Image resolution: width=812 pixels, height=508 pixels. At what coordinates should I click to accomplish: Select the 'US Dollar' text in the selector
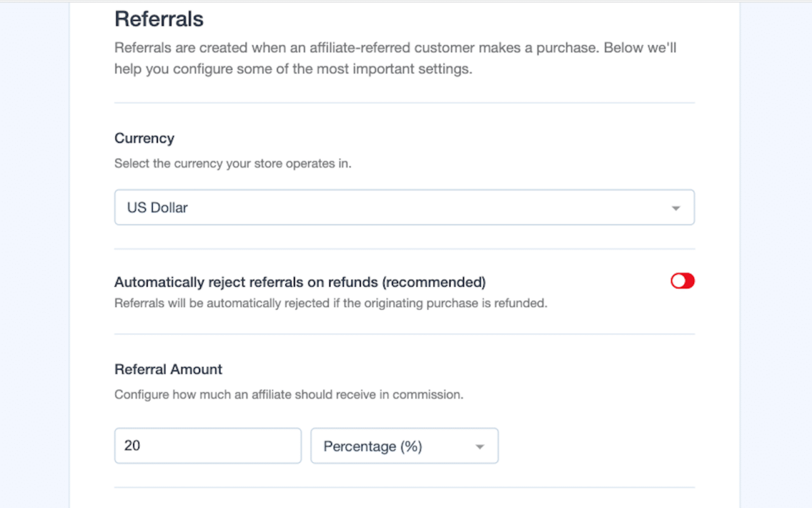pos(157,207)
